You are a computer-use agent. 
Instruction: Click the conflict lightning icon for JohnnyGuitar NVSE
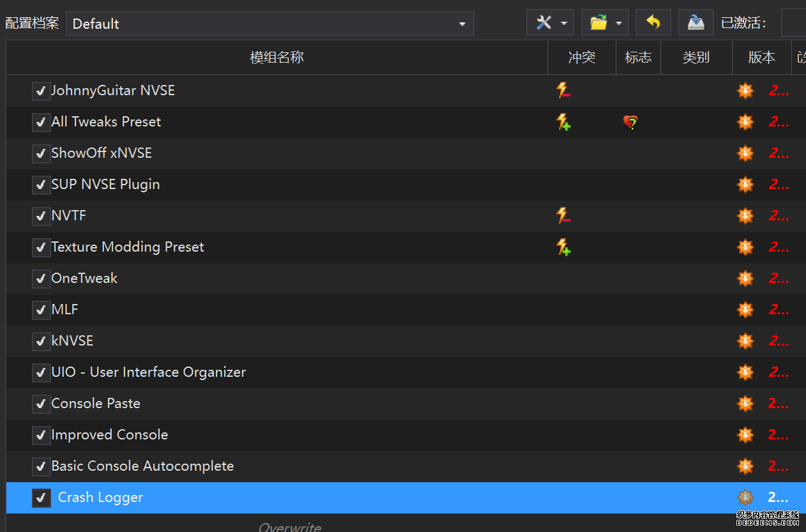click(563, 91)
